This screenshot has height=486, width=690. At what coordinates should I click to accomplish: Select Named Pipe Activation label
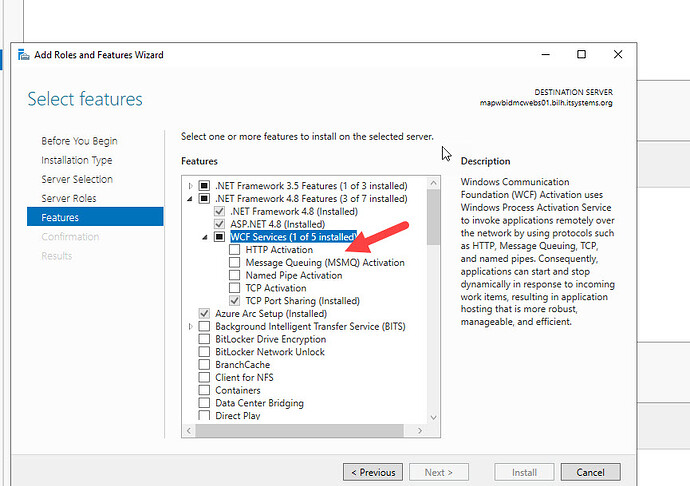tap(294, 275)
